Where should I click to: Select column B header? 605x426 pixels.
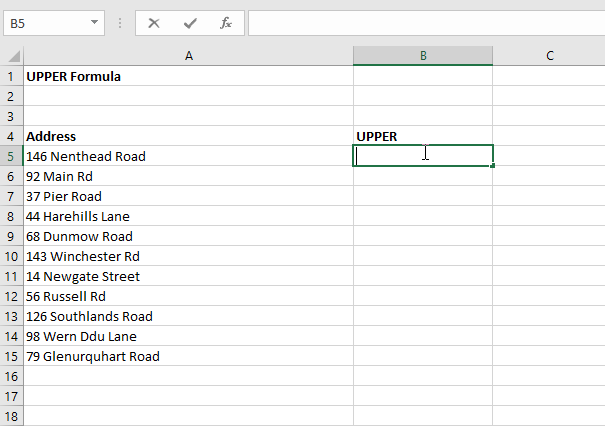pos(423,56)
